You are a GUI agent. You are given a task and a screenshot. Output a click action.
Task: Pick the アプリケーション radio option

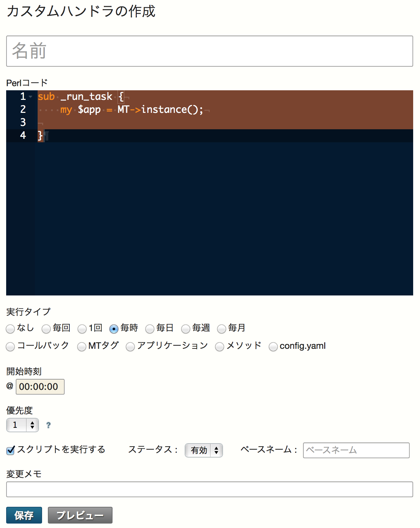(x=130, y=346)
